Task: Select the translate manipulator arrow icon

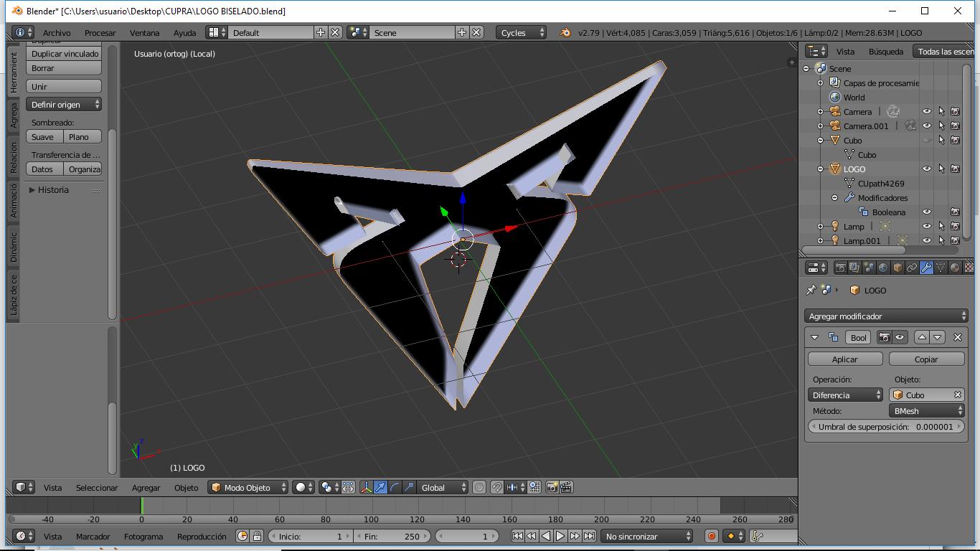Action: (380, 487)
